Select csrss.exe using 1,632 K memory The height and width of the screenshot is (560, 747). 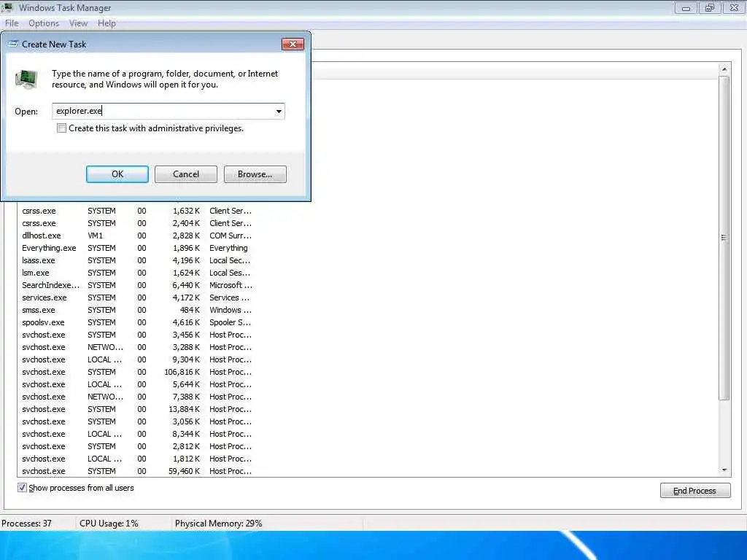point(136,211)
